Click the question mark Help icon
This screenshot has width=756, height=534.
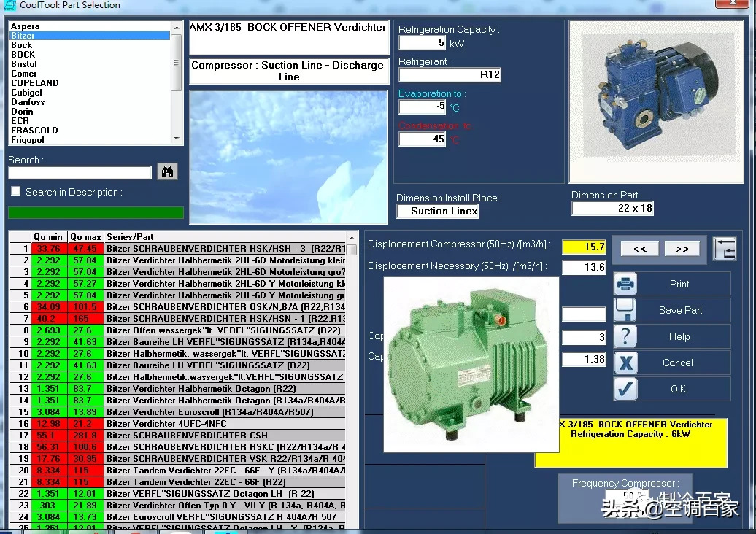pyautogui.click(x=625, y=336)
